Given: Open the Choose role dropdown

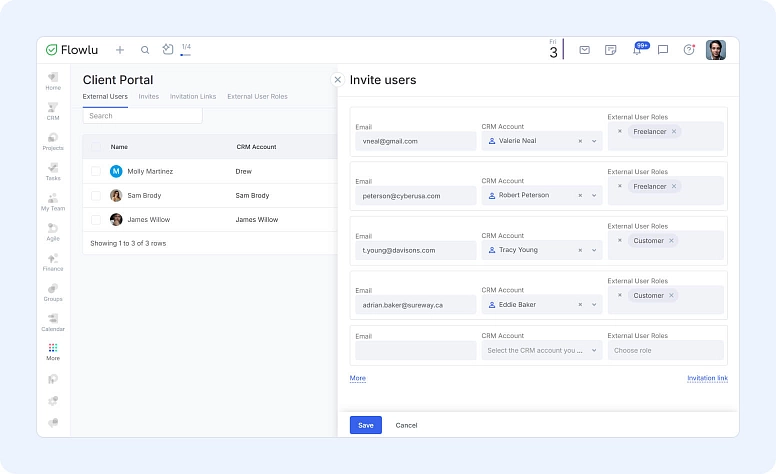Looking at the screenshot, I should tap(665, 351).
